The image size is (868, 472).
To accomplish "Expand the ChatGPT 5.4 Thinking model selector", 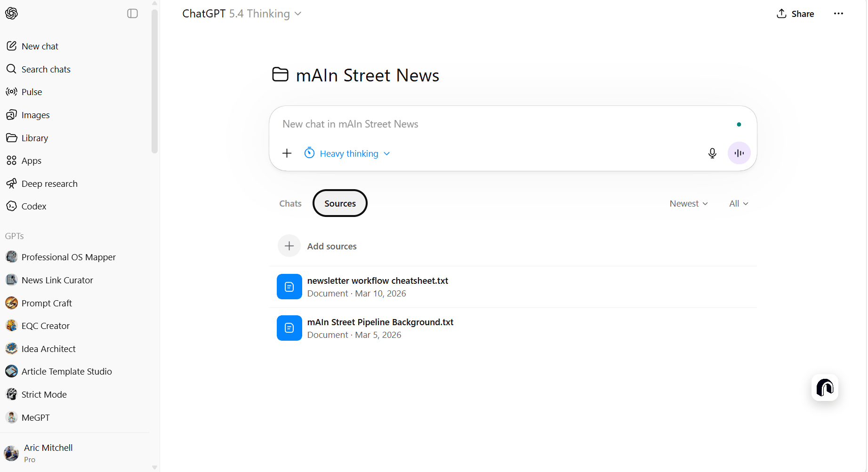I will (x=241, y=14).
